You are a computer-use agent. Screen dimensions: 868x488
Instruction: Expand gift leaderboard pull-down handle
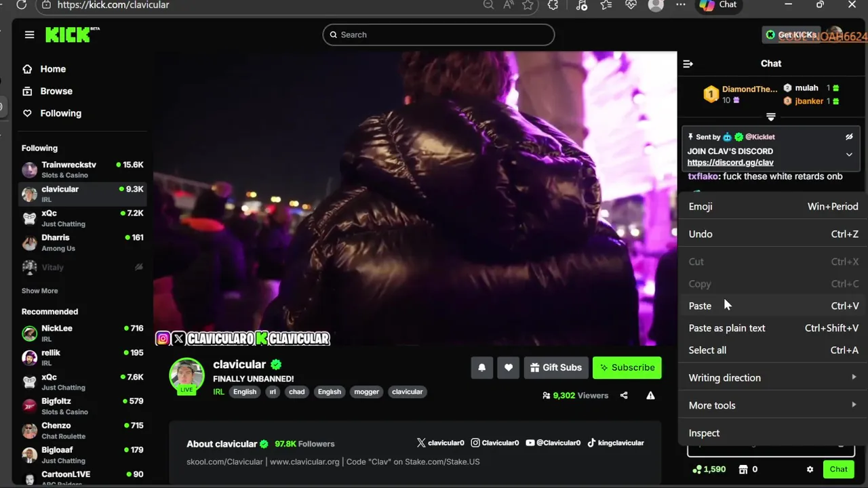pyautogui.click(x=771, y=117)
